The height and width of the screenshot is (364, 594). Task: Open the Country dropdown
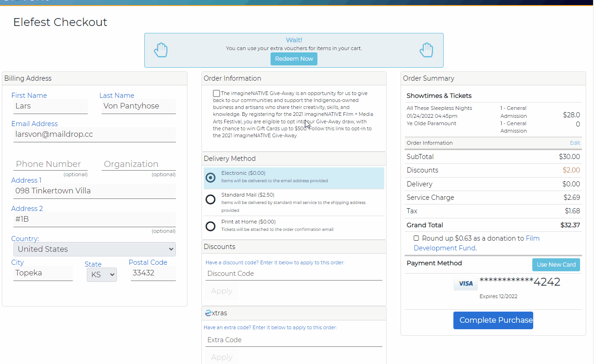(x=95, y=249)
